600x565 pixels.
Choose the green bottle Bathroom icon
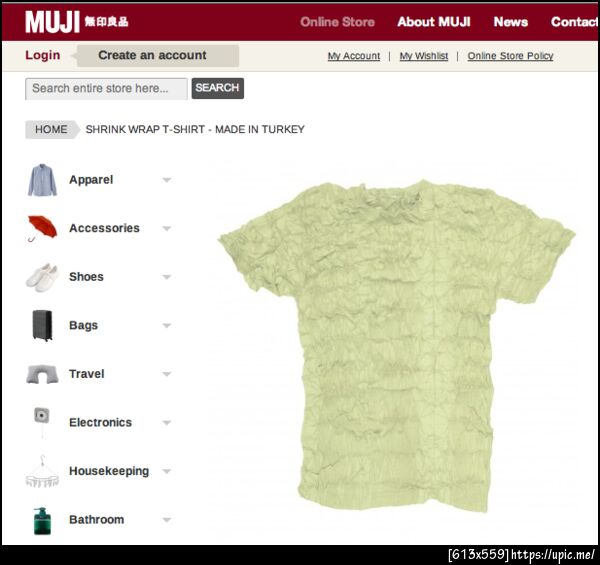42,521
